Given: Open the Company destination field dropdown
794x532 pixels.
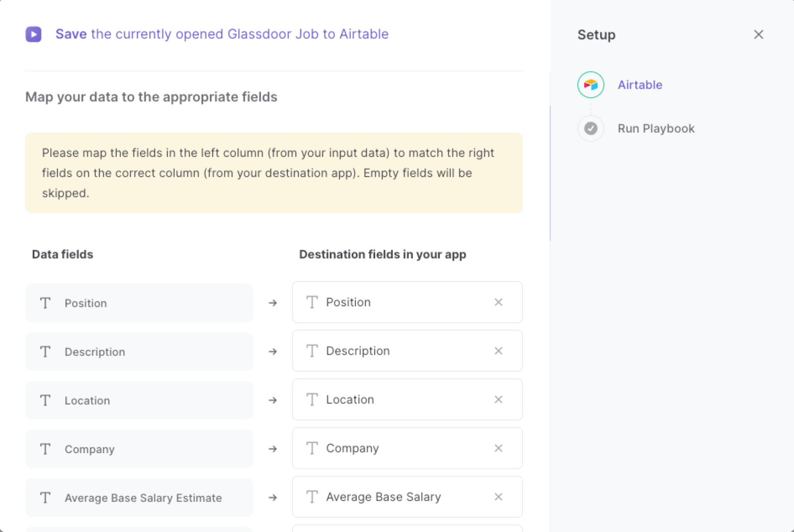Looking at the screenshot, I should [x=407, y=448].
